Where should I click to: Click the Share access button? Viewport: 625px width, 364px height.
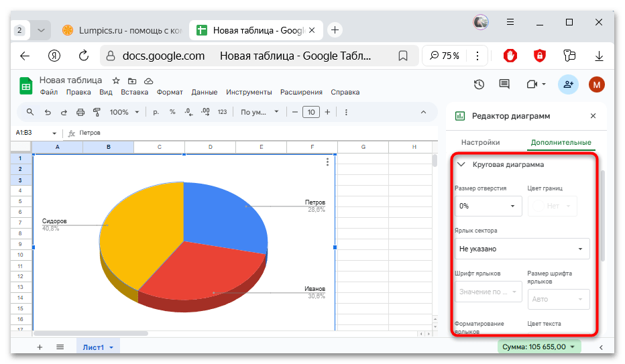tap(568, 84)
